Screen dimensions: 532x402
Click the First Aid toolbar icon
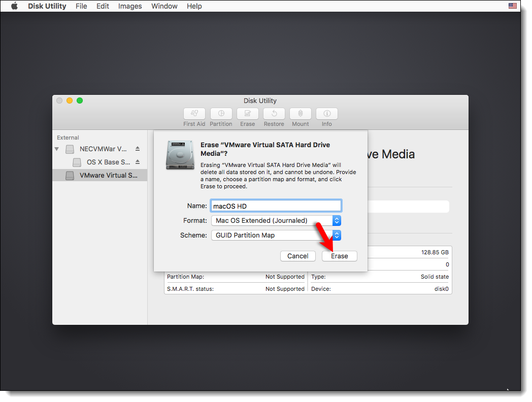[194, 114]
